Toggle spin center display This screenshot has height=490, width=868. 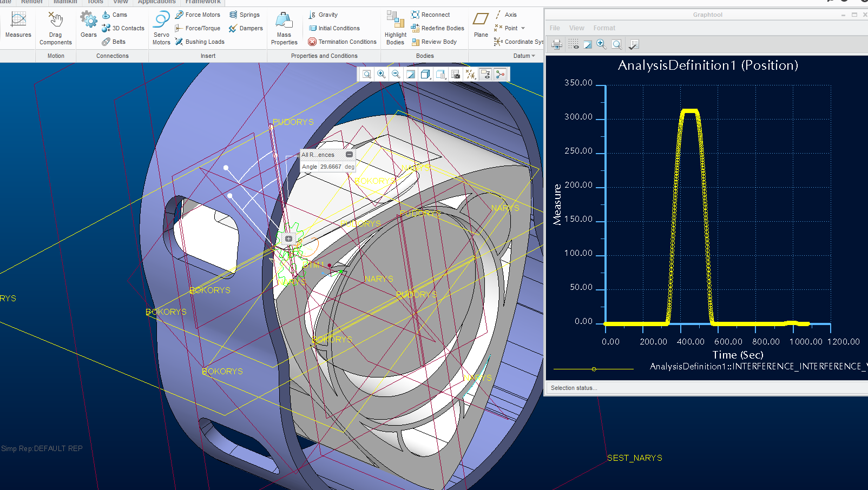click(x=500, y=75)
